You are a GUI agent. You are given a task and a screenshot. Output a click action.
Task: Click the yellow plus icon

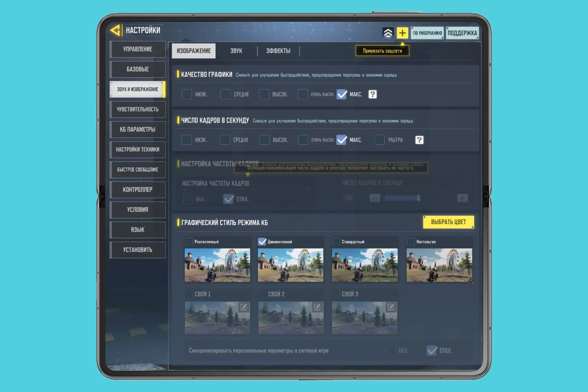click(402, 33)
